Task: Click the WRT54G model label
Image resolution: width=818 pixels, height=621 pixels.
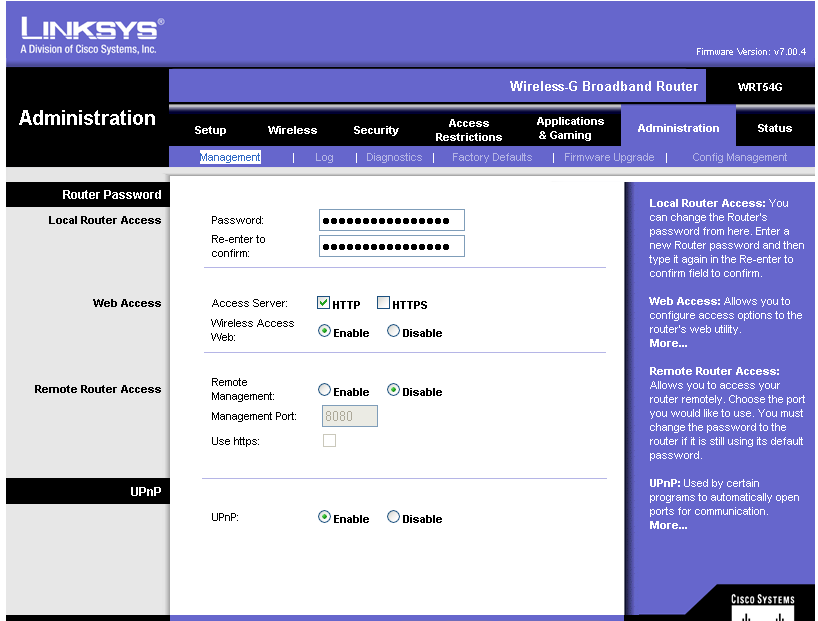Action: click(x=760, y=87)
